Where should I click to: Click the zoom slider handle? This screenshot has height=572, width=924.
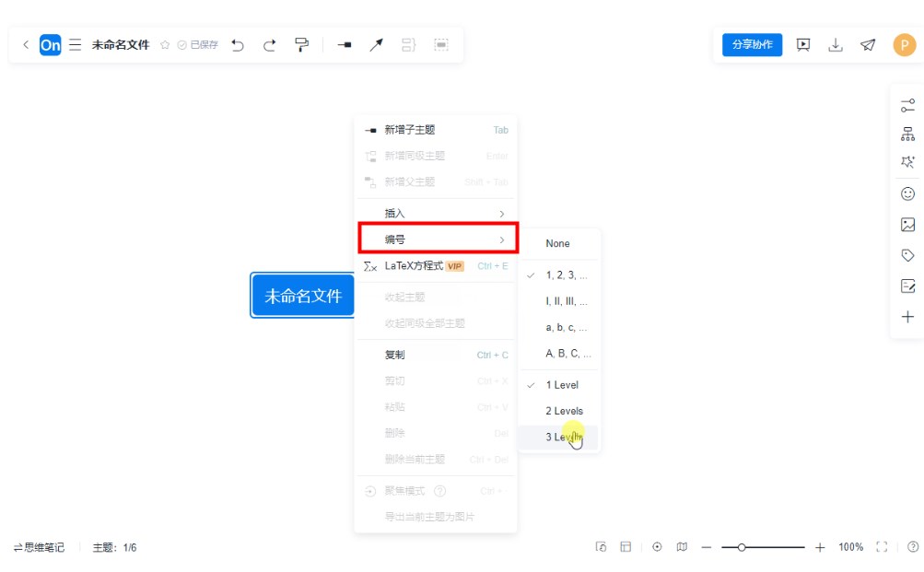coord(742,547)
